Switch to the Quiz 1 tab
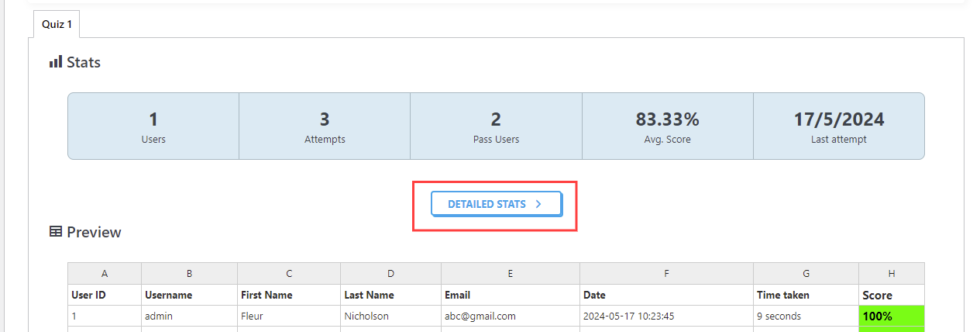The image size is (980, 332). tap(57, 24)
